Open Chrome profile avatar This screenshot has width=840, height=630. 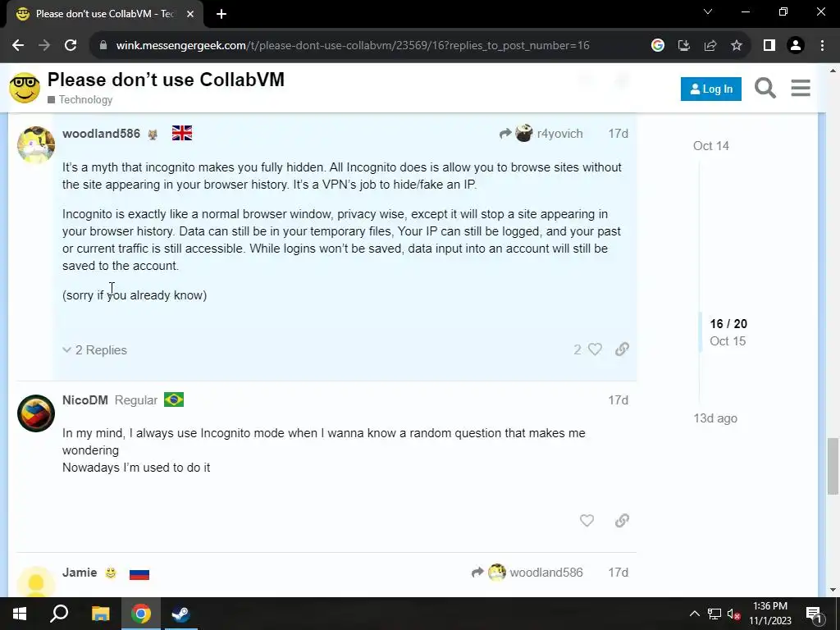tap(796, 46)
